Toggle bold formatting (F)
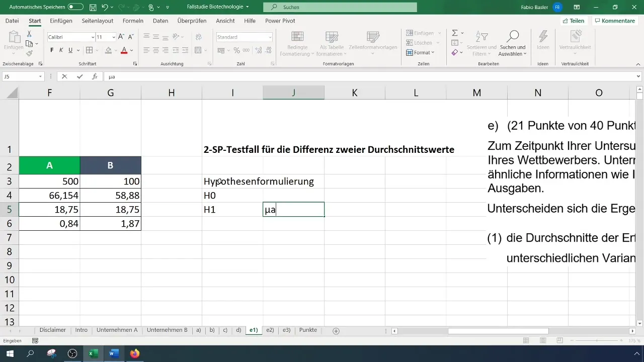Image resolution: width=644 pixels, height=362 pixels. pyautogui.click(x=52, y=50)
